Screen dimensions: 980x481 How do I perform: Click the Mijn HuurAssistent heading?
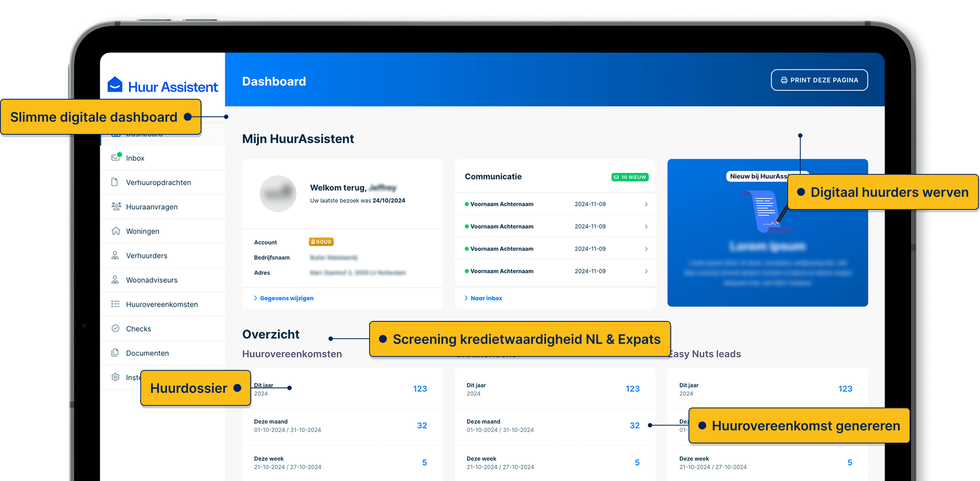point(298,139)
